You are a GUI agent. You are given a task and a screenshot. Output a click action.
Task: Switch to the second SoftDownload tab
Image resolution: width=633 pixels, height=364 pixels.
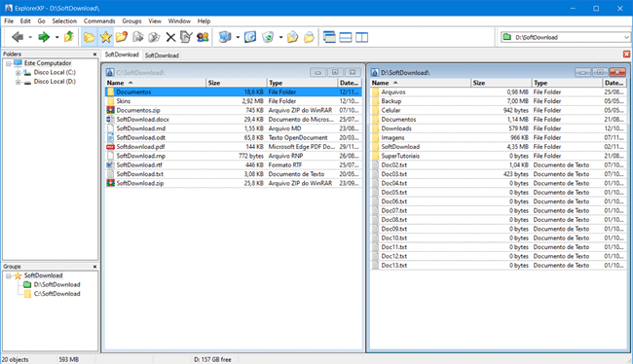tap(162, 55)
